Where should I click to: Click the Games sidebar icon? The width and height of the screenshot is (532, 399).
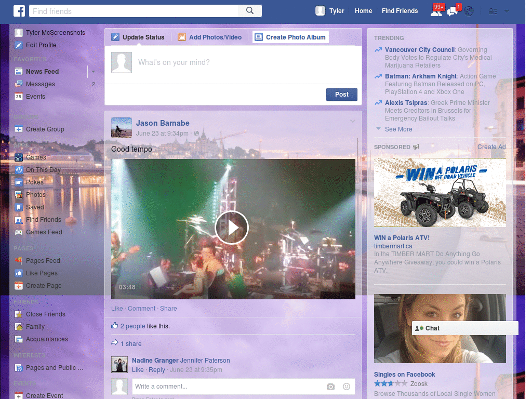click(x=19, y=157)
